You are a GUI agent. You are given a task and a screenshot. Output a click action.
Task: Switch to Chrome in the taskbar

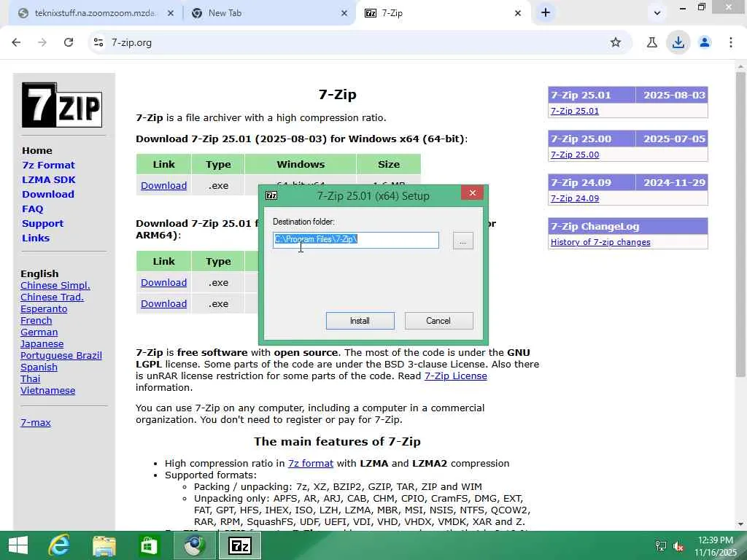193,545
